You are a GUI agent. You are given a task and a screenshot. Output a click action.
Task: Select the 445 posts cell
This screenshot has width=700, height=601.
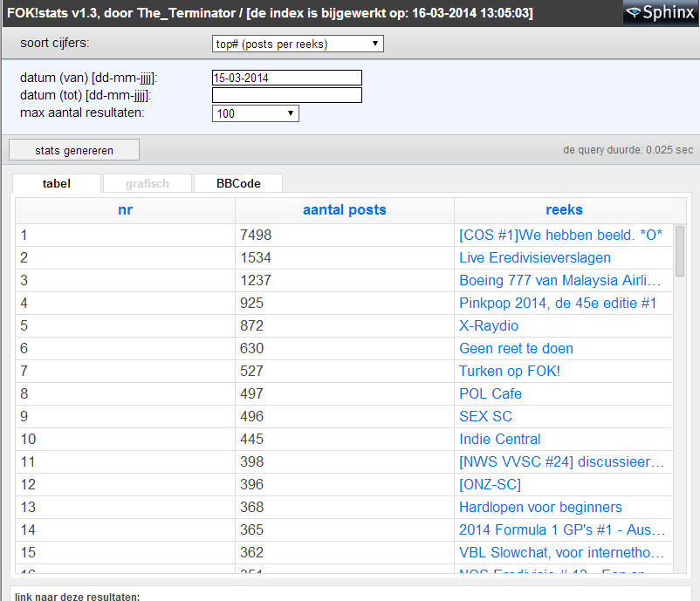click(345, 439)
